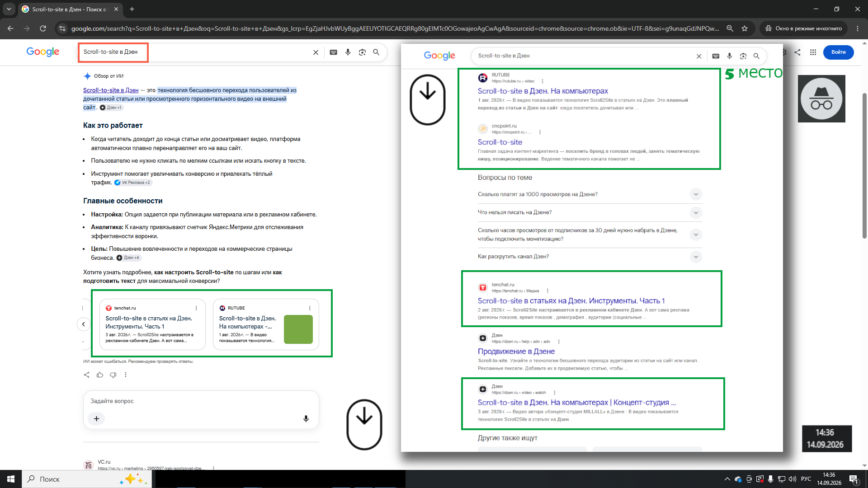Start voice search in main search bar
Viewport: 868px width, 488px height.
coord(348,52)
